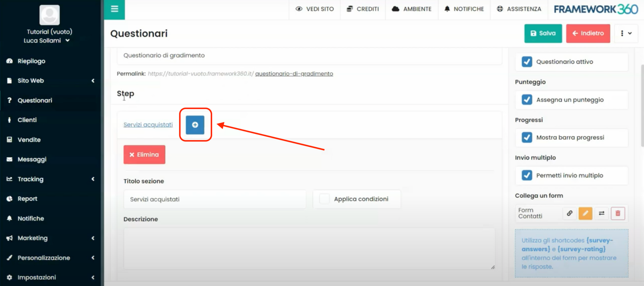Viewport: 644px width, 286px height.
Task: Open Assistenza in the top bar
Action: [519, 9]
